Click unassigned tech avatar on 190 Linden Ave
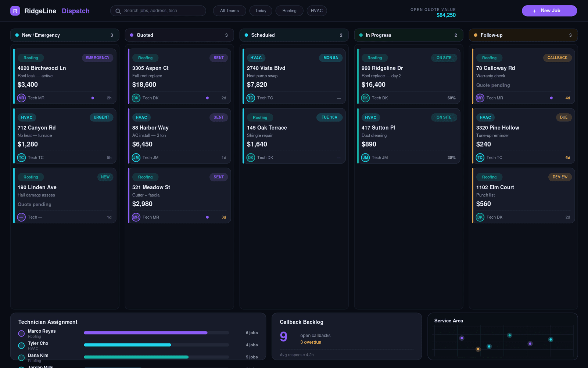588x368 pixels. click(x=21, y=217)
